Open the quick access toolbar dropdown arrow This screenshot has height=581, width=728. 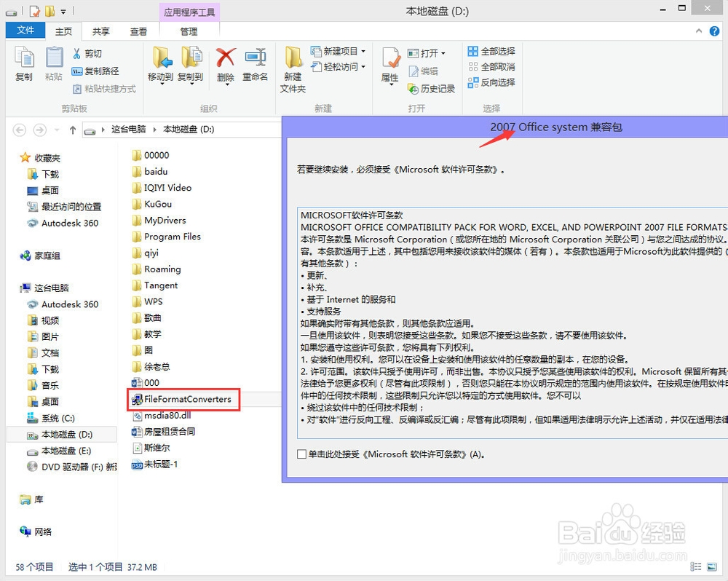click(x=63, y=11)
